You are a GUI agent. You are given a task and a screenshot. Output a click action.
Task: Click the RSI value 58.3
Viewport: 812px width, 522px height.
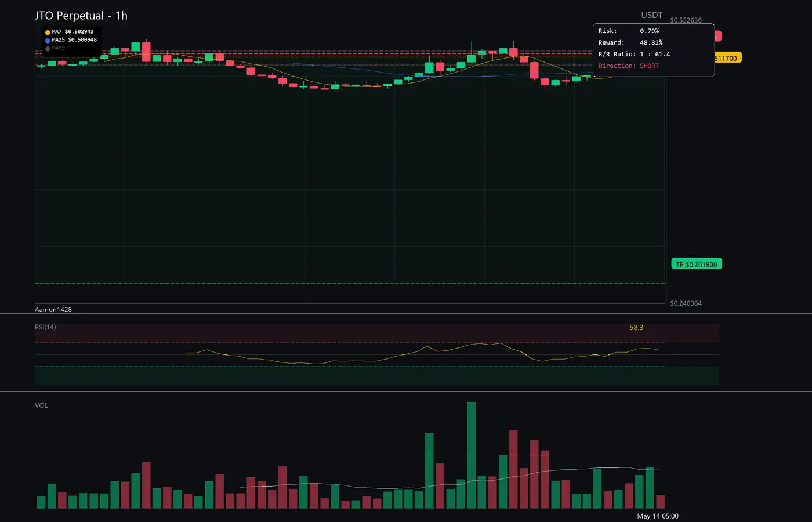(x=636, y=328)
